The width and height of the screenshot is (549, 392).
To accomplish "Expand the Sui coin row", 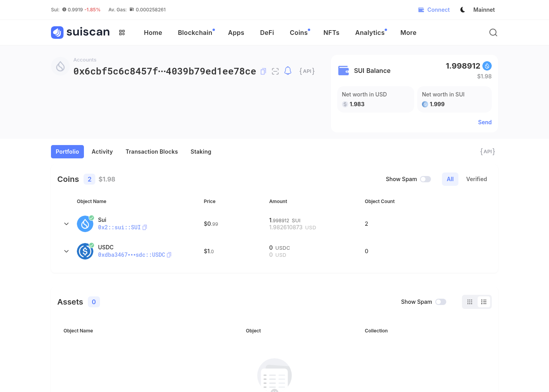I will (x=66, y=224).
